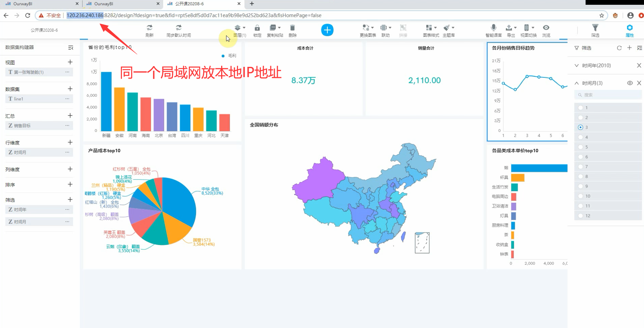Open more options for 销售目标

(x=67, y=126)
